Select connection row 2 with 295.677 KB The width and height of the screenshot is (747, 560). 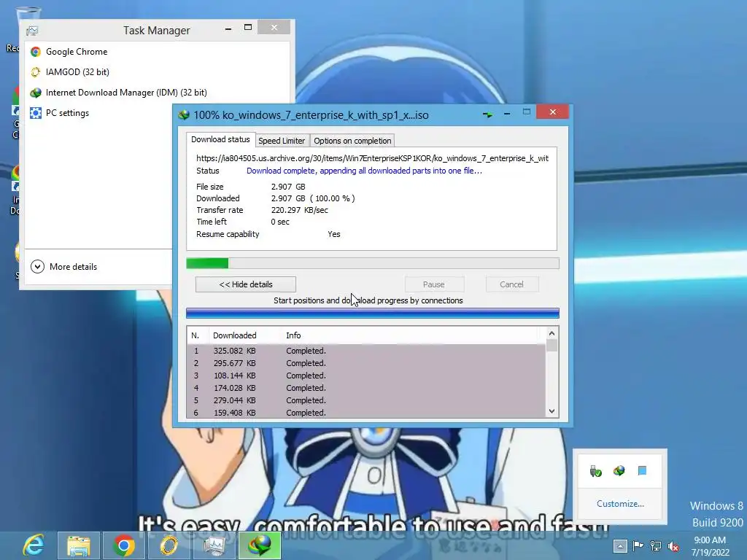point(366,363)
